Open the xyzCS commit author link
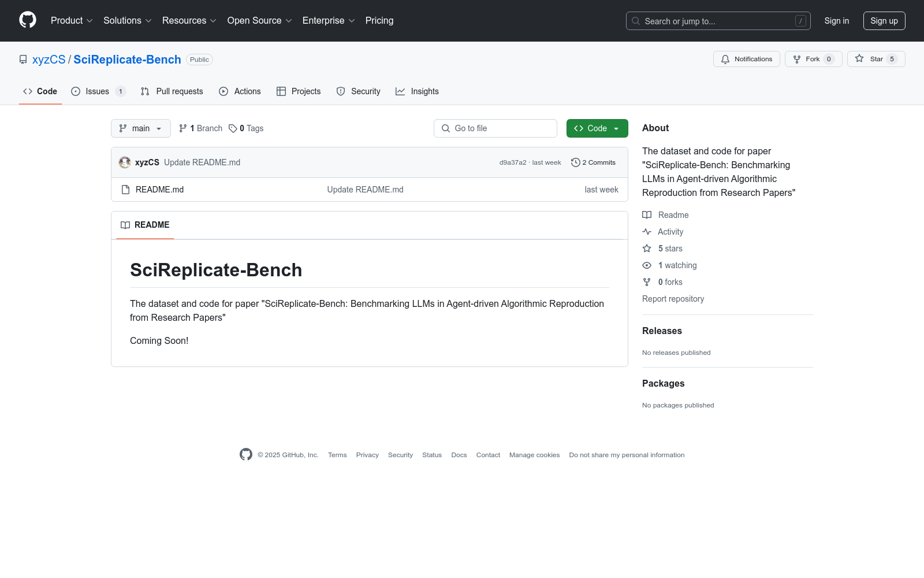Viewport: 924px width, 578px height. (x=147, y=162)
